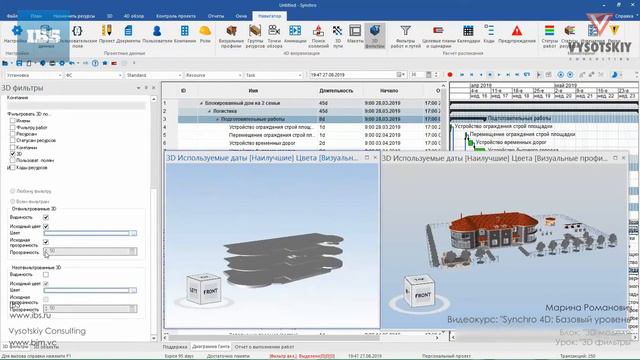Click the Проект pencil-ruler icon
Image resolution: width=640 pixels, height=360 pixels.
coord(107,31)
